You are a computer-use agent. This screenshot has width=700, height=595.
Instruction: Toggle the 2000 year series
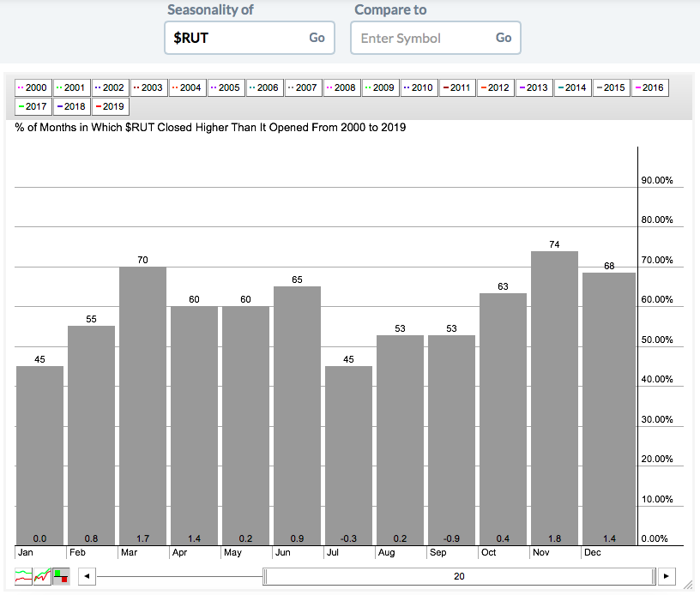(33, 87)
